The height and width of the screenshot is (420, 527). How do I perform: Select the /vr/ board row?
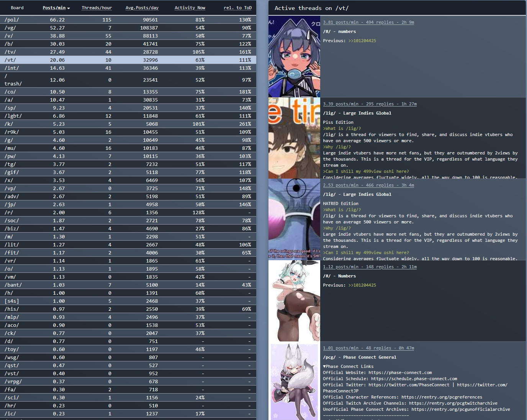click(x=128, y=261)
